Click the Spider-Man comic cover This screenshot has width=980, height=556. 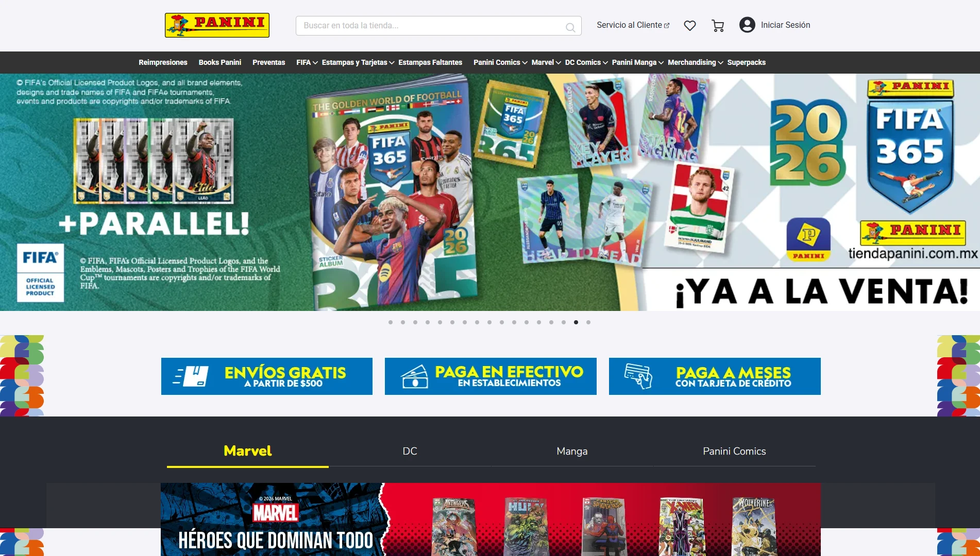(x=604, y=527)
